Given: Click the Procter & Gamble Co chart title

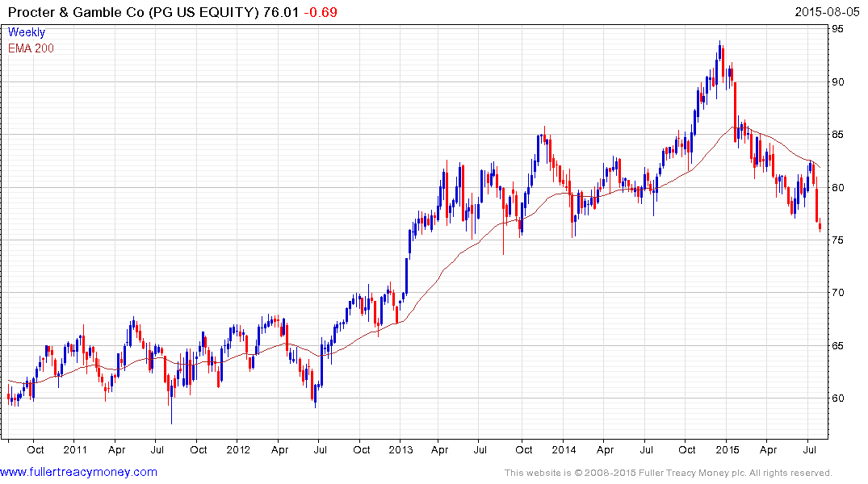Looking at the screenshot, I should [133, 12].
